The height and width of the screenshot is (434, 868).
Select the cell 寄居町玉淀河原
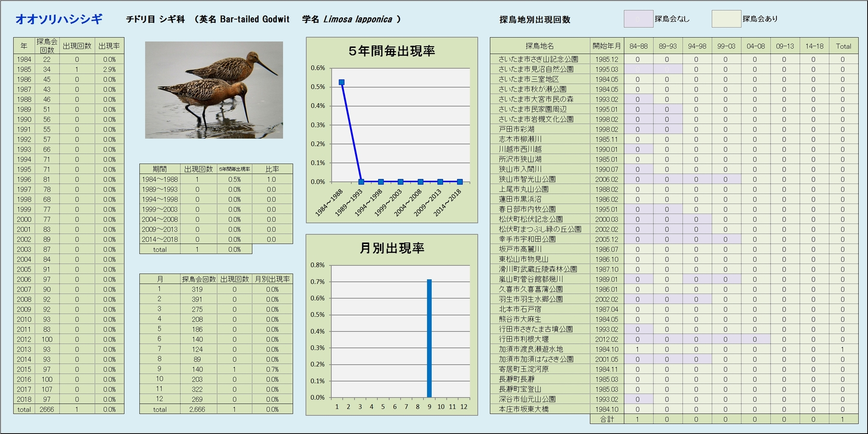(540, 369)
